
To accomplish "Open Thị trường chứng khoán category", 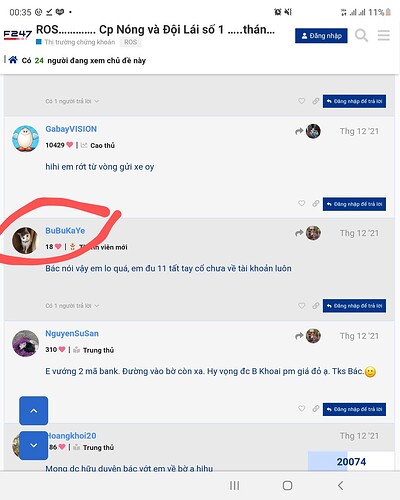I will (x=76, y=42).
